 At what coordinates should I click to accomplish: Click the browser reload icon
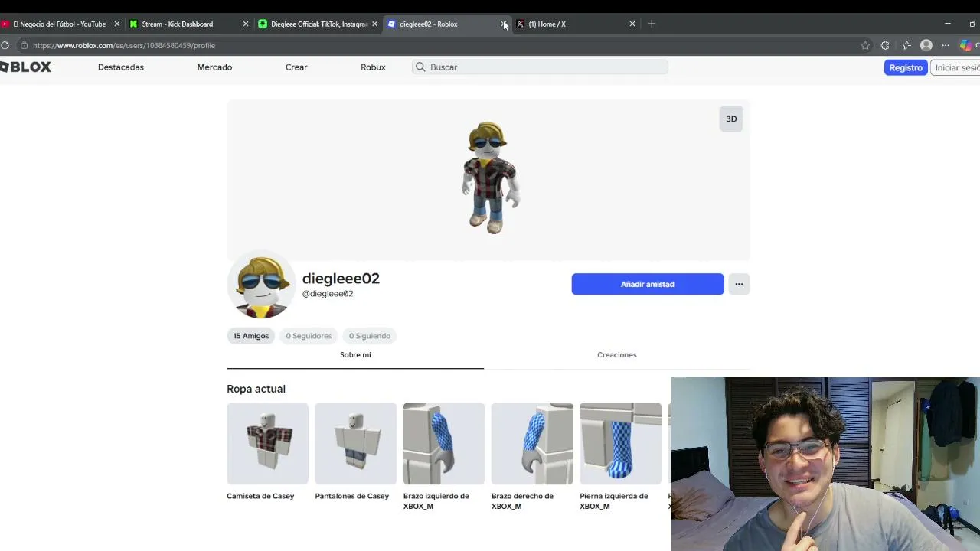point(5,45)
